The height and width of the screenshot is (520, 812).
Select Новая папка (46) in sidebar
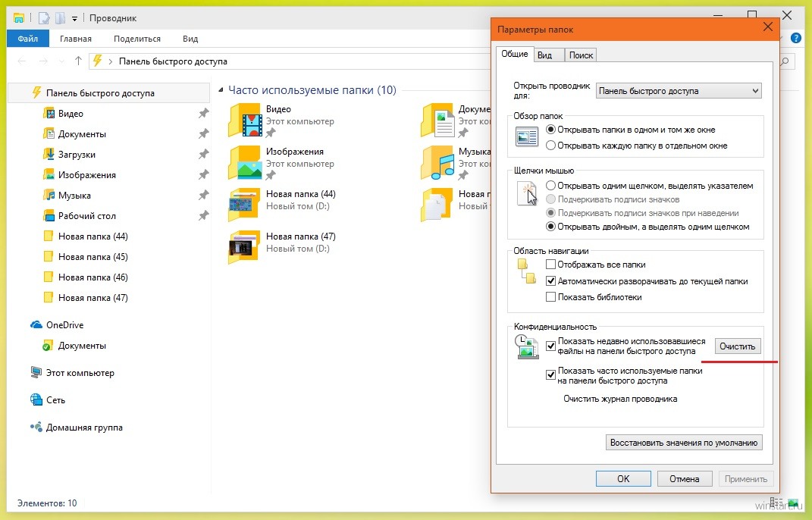pos(93,277)
